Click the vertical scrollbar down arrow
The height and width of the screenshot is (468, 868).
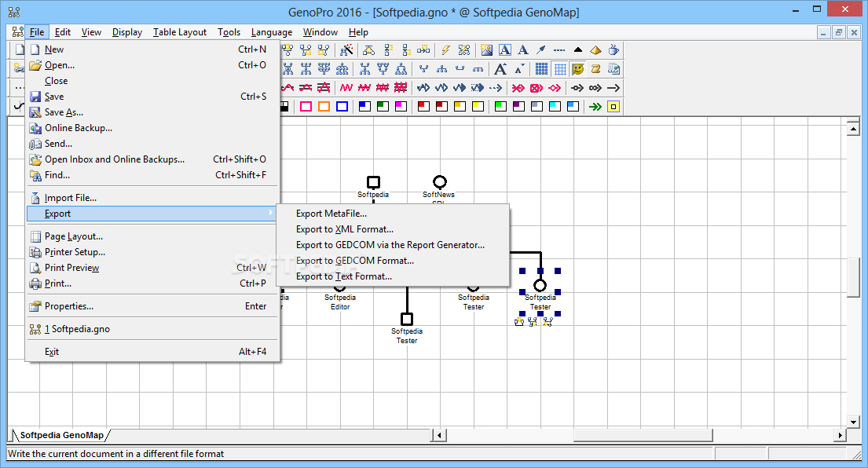853,422
